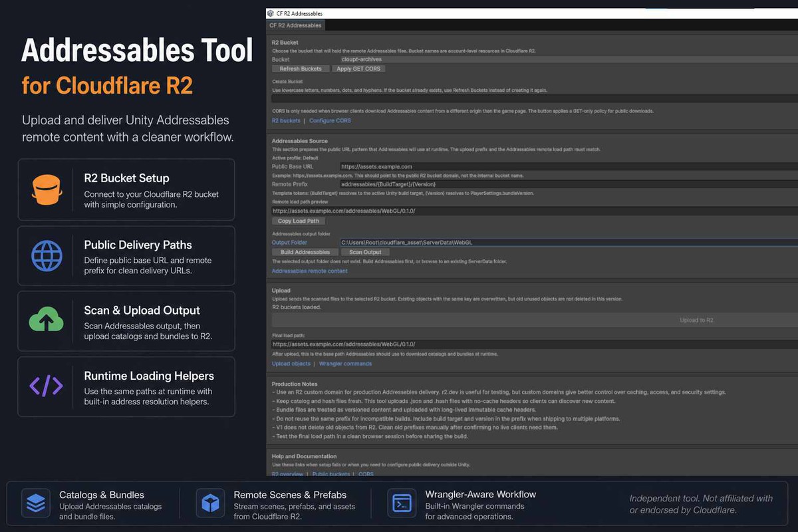Click the Wrangler-Aware Workflow title text
The image size is (798, 532).
point(481,495)
